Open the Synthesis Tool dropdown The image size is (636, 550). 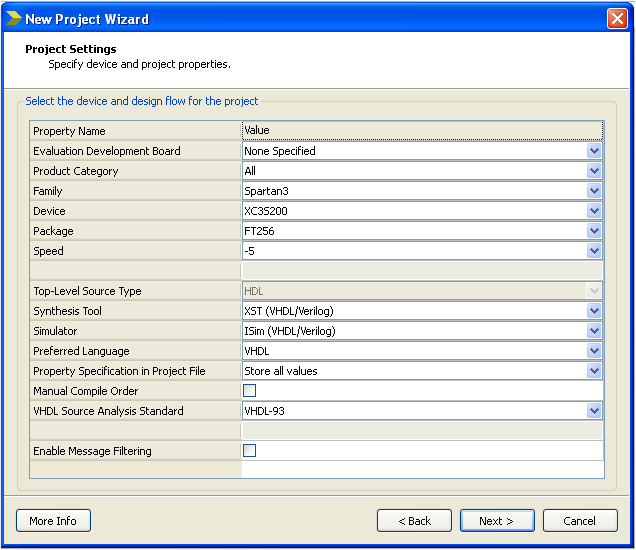594,311
